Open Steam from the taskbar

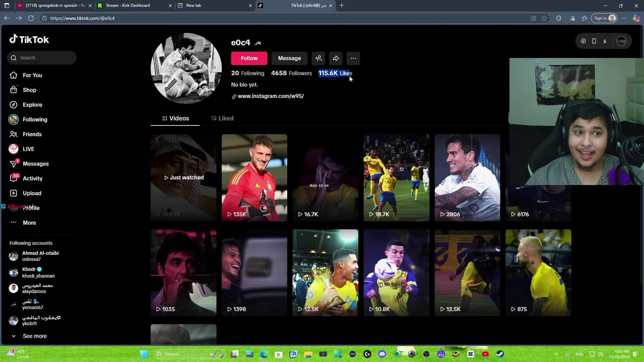point(500,354)
